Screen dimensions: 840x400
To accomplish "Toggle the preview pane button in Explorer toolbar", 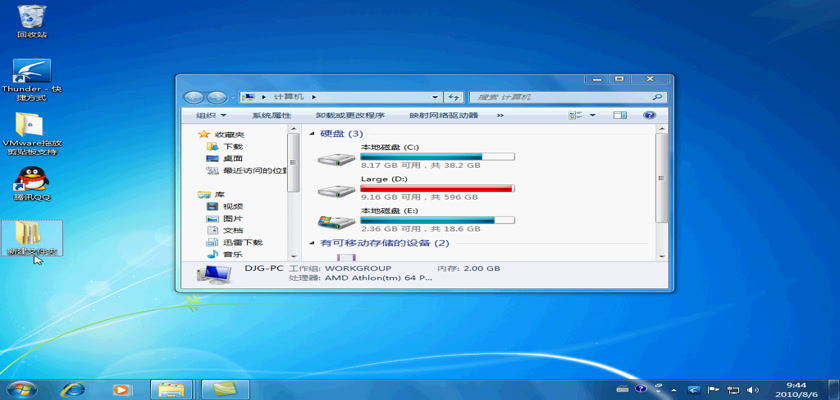I will 620,116.
